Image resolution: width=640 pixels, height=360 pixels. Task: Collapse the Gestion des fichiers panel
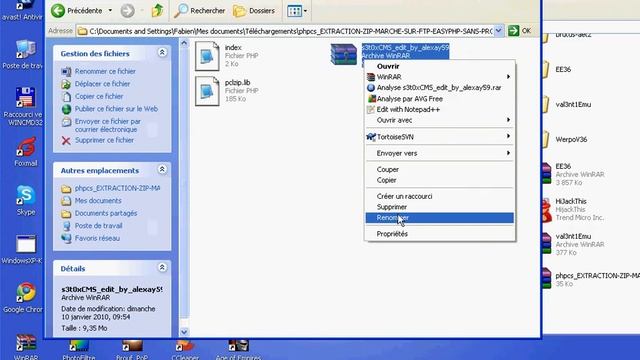[x=162, y=53]
